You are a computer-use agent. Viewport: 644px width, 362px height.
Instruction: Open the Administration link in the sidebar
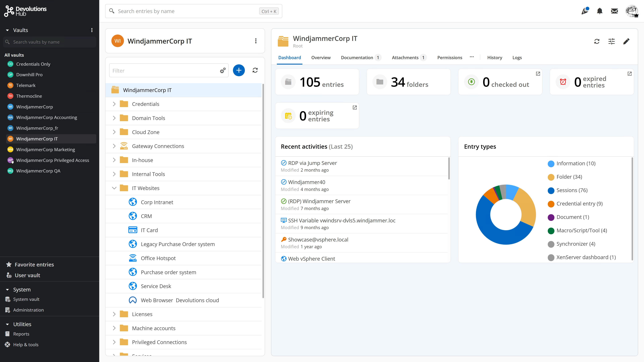(x=28, y=310)
